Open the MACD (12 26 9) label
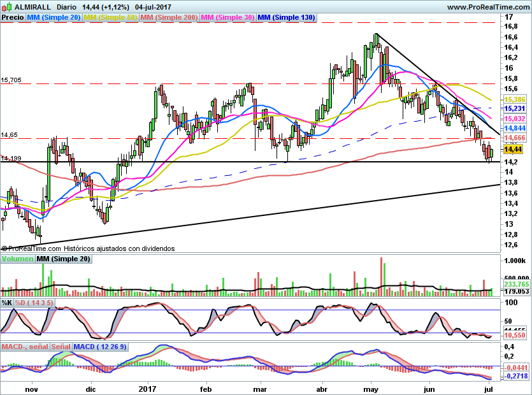The width and height of the screenshot is (532, 395). [101, 347]
